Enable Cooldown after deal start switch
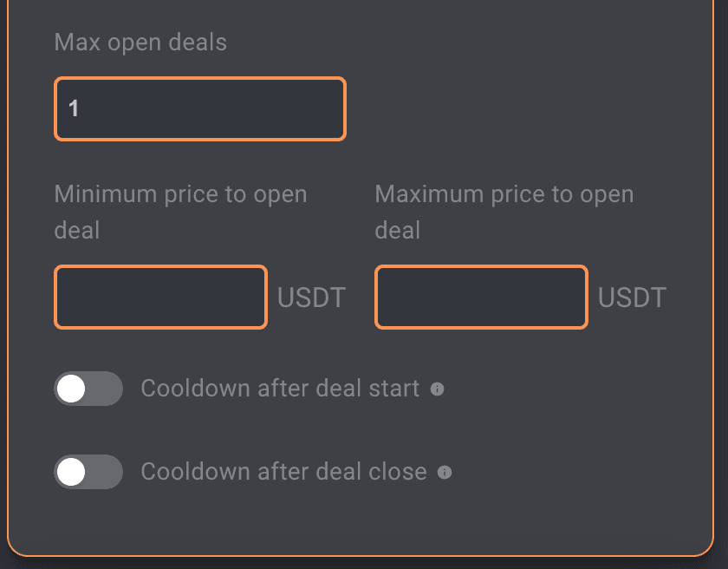The image size is (728, 569). tap(88, 389)
